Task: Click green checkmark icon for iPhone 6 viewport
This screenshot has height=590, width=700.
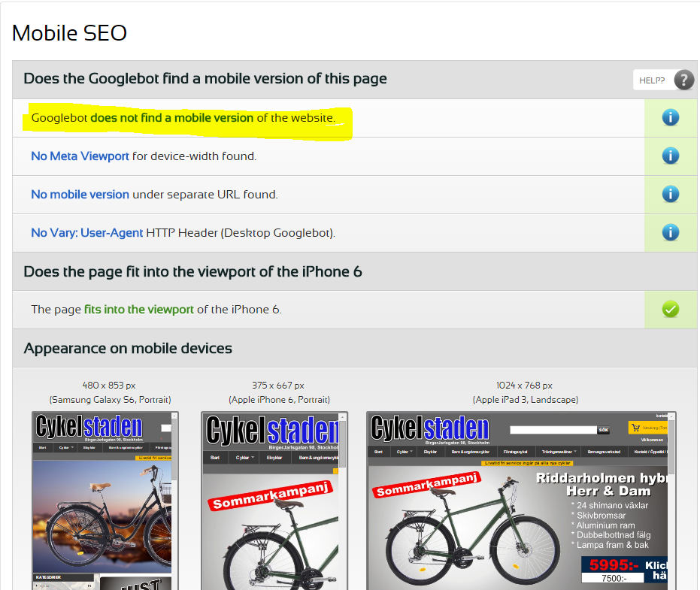Action: pos(670,310)
